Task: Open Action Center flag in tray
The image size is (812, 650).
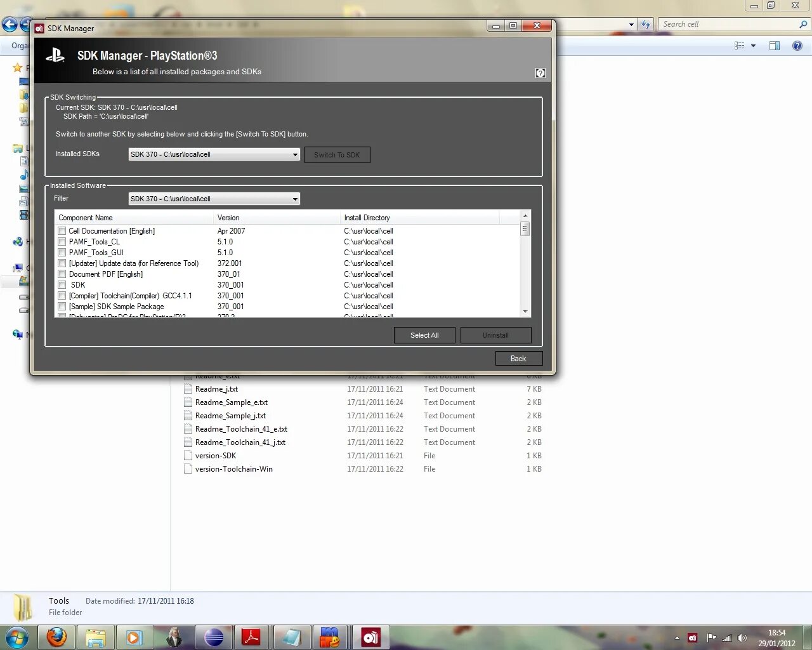Action: 711,638
